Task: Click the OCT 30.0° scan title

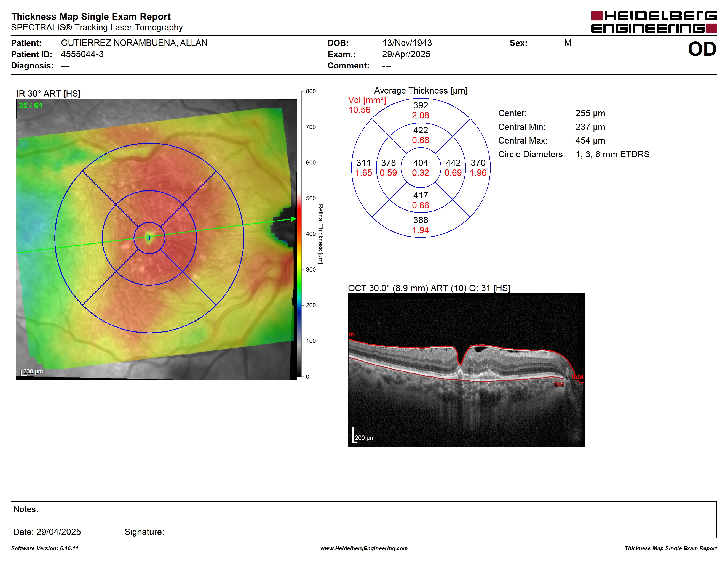Action: click(429, 288)
